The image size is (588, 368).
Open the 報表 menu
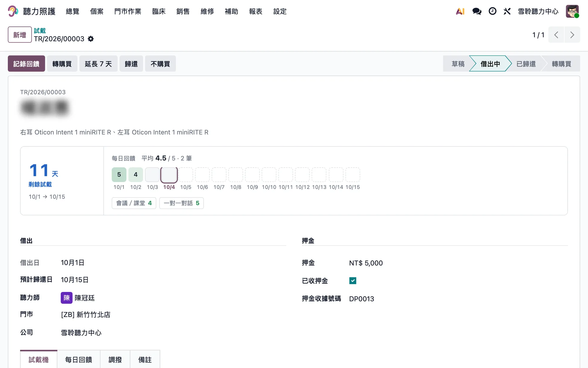(x=256, y=11)
